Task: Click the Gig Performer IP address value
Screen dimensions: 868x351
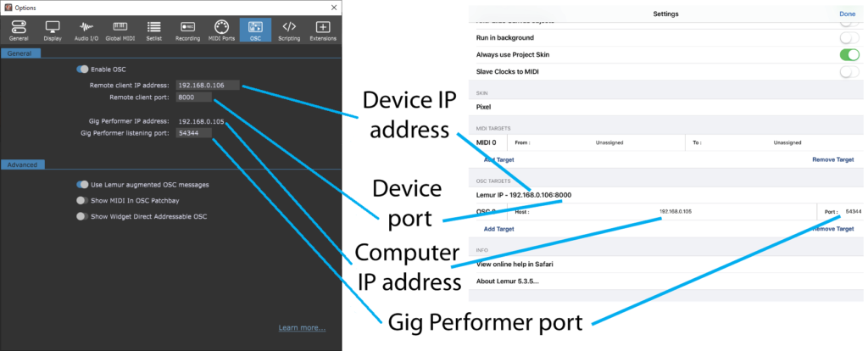Action: (x=202, y=120)
